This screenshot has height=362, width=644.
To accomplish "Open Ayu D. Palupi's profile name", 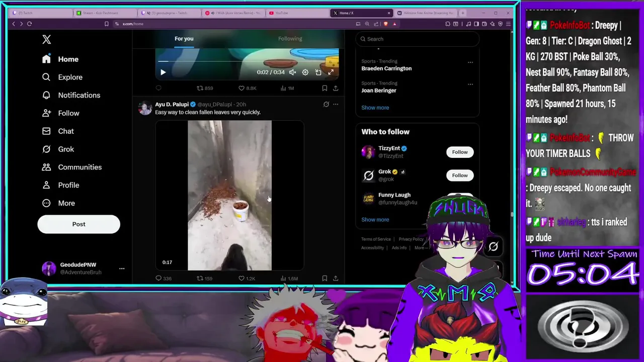I will [172, 105].
